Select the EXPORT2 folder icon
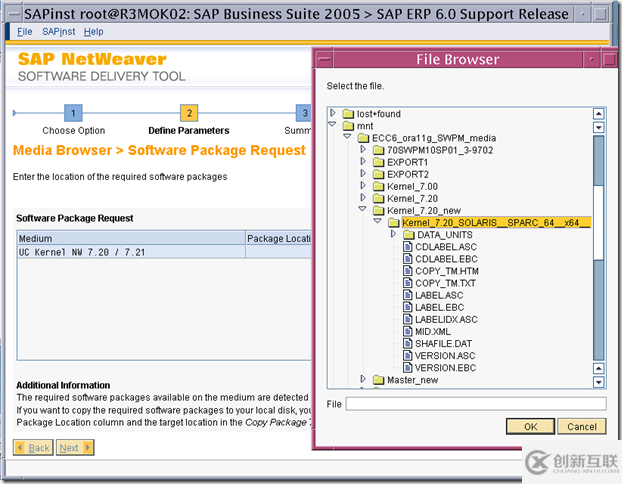Screen dimensions: 622x484 (x=379, y=175)
